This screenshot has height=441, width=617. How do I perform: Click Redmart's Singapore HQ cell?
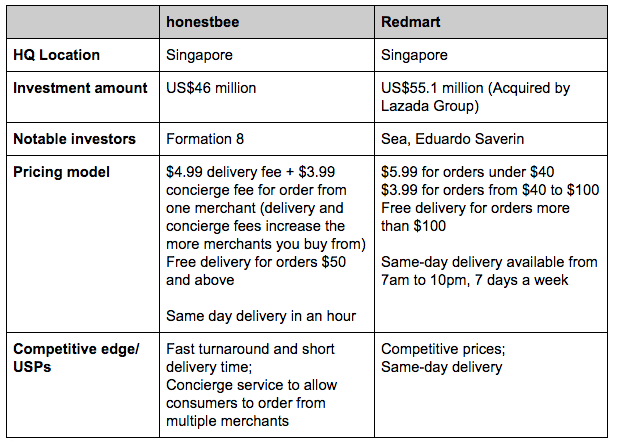(414, 55)
